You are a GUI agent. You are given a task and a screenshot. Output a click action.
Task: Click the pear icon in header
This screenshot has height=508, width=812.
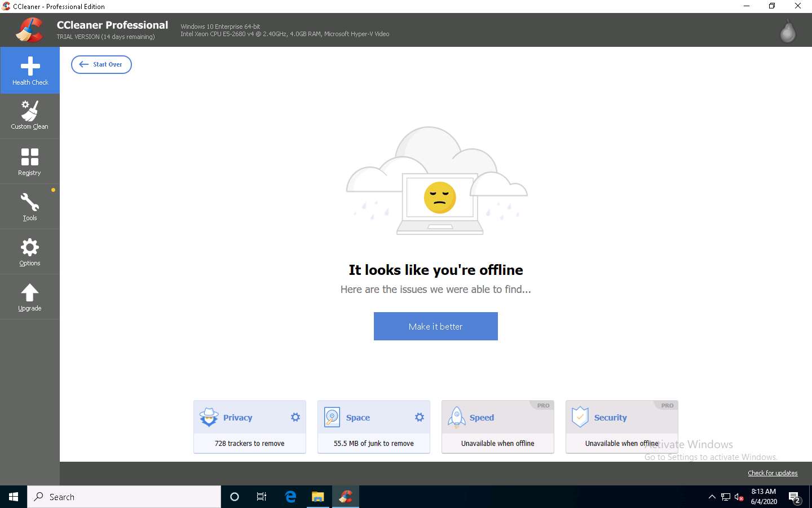coord(788,31)
